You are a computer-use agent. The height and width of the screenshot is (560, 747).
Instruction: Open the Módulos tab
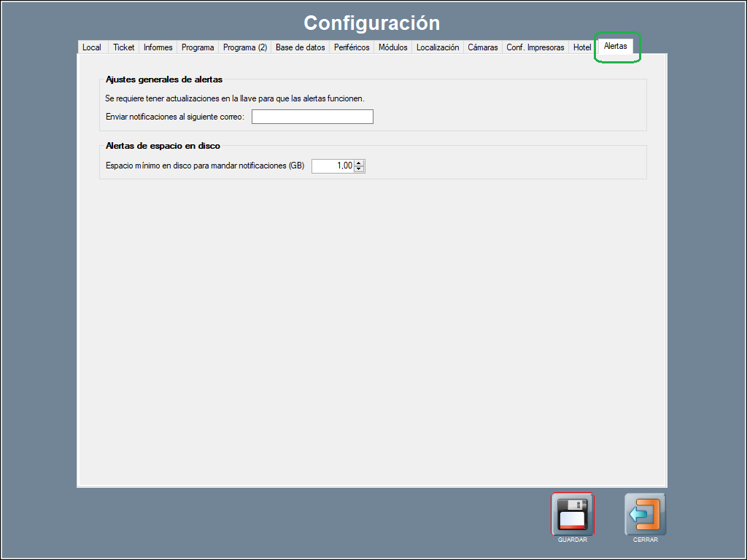(393, 47)
